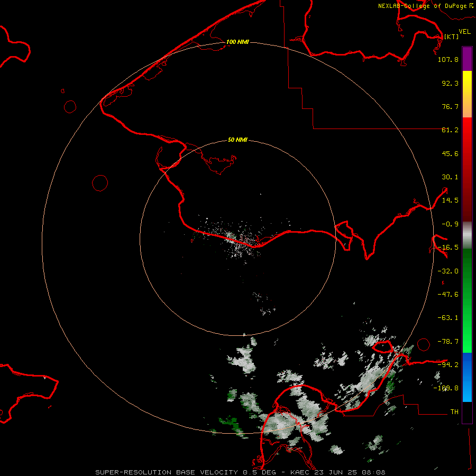Select the 61.2 velocity scale value
Screen dimensions: 476x476
(450, 130)
